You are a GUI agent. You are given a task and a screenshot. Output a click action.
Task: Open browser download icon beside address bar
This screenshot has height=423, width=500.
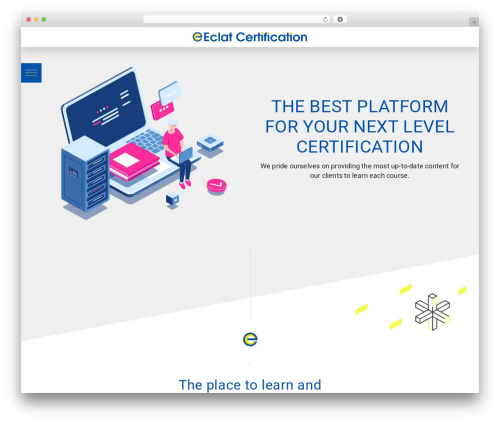(x=340, y=19)
